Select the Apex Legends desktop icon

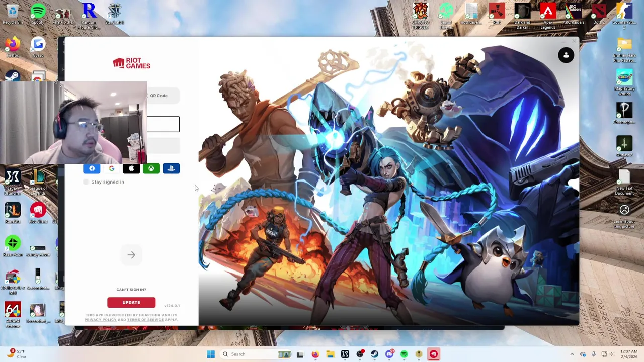coord(548,16)
